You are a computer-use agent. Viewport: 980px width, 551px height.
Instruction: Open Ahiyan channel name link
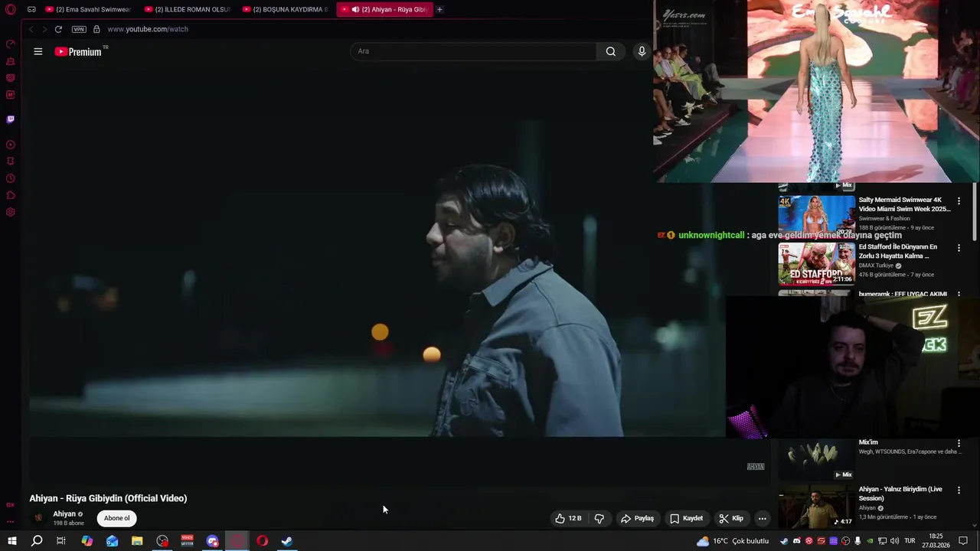coord(64,514)
